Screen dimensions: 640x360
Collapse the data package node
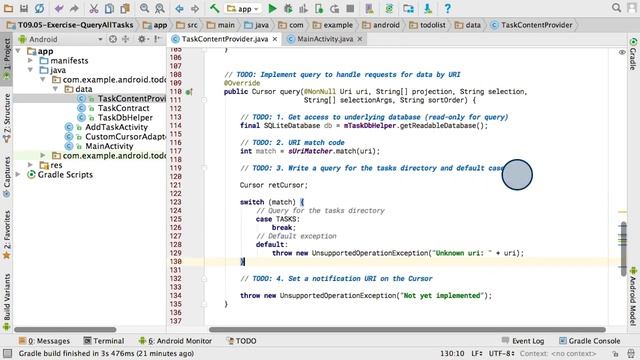56,89
